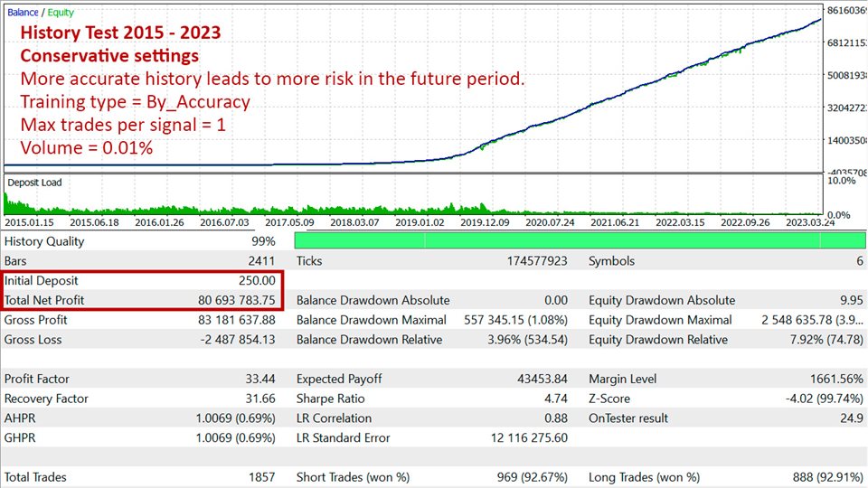Click the 2017.05.09 date on axis

[289, 222]
